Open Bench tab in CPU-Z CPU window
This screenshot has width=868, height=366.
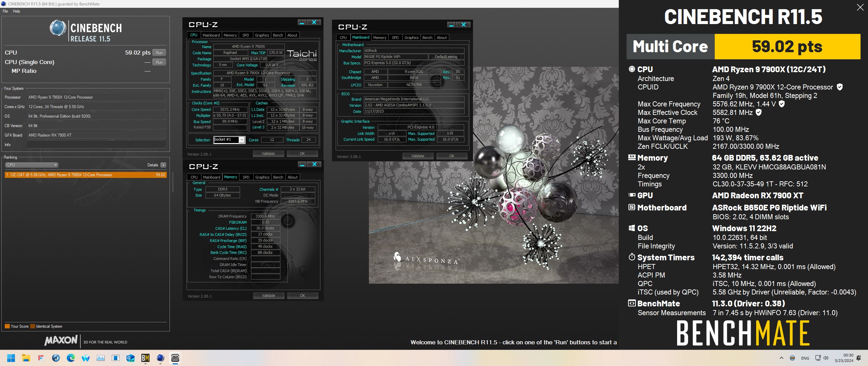tap(278, 35)
